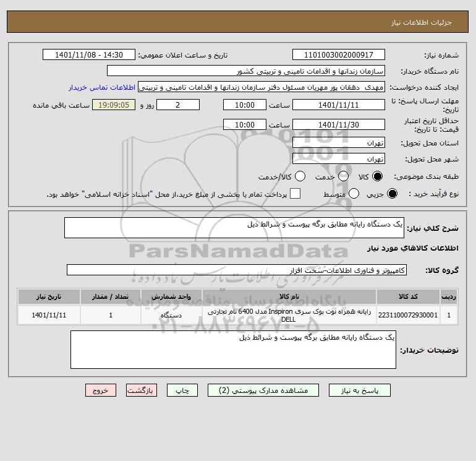Click the need number field 1101003002000917
The width and height of the screenshot is (476, 461).
tap(339, 54)
